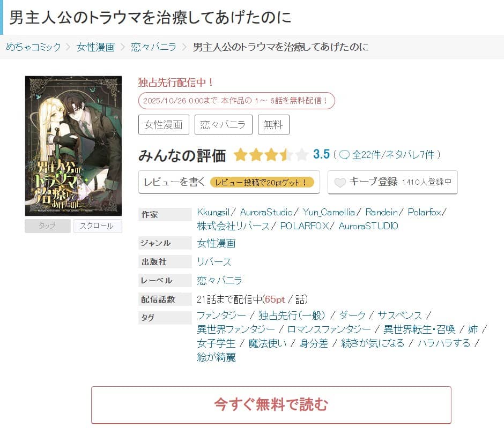Screen dimensions: 504x428
Task: Click レビューを書く button
Action: 229,182
